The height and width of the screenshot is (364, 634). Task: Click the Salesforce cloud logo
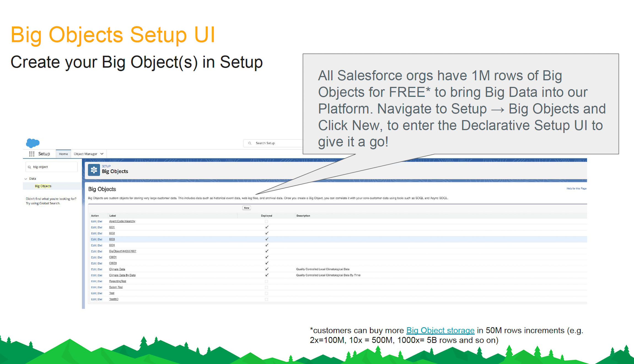click(x=33, y=143)
